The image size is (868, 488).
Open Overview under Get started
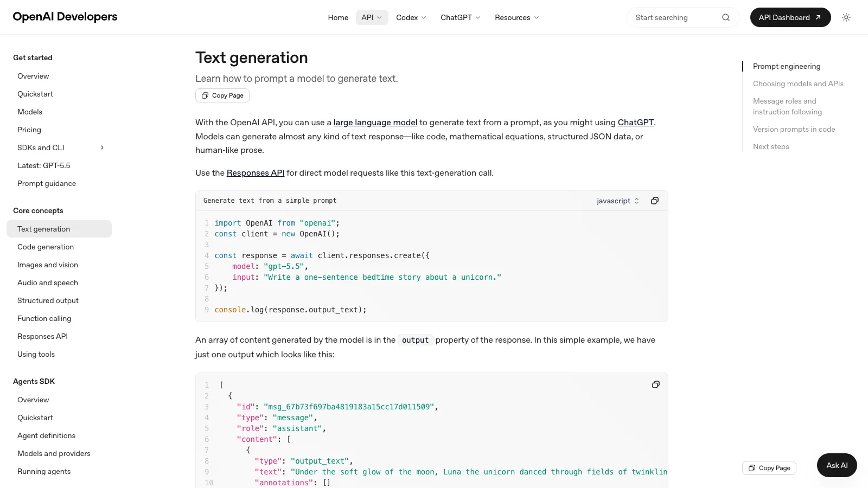tap(33, 76)
